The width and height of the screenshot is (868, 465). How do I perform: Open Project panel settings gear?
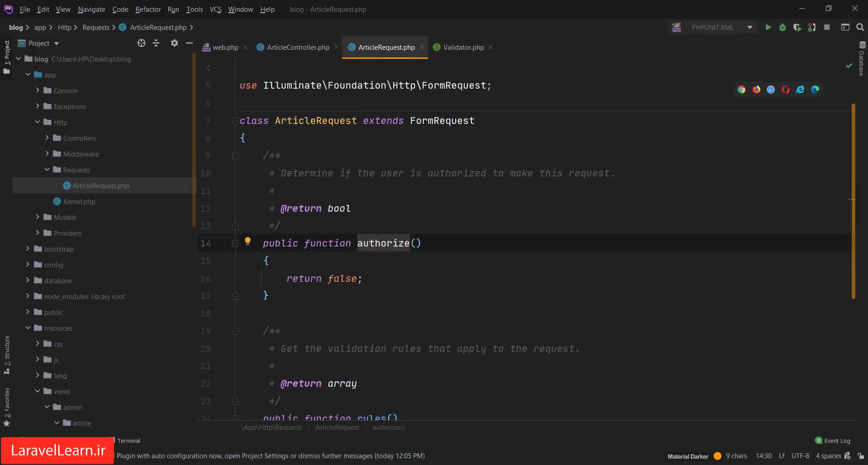click(174, 43)
